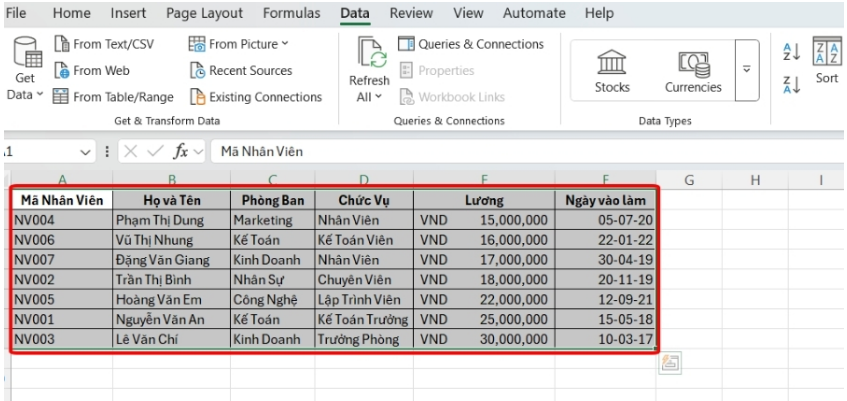Click the Công Nghệ cell
The width and height of the screenshot is (847, 401).
[273, 299]
